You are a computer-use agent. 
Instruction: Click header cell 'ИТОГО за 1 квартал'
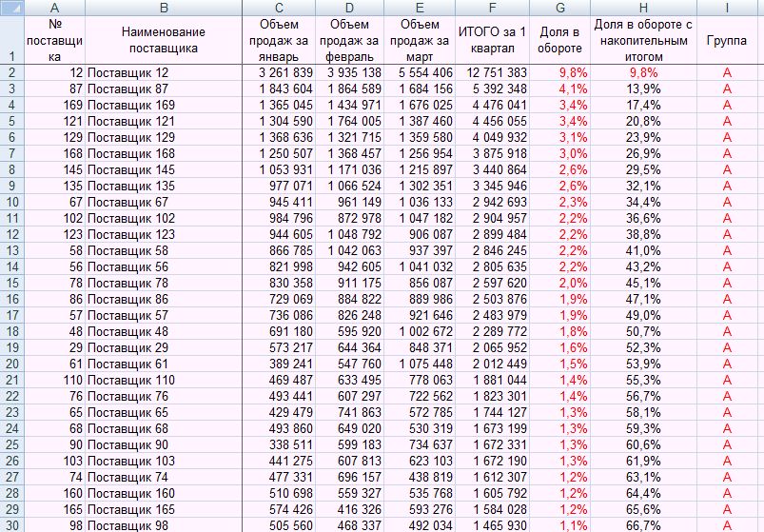click(x=492, y=40)
